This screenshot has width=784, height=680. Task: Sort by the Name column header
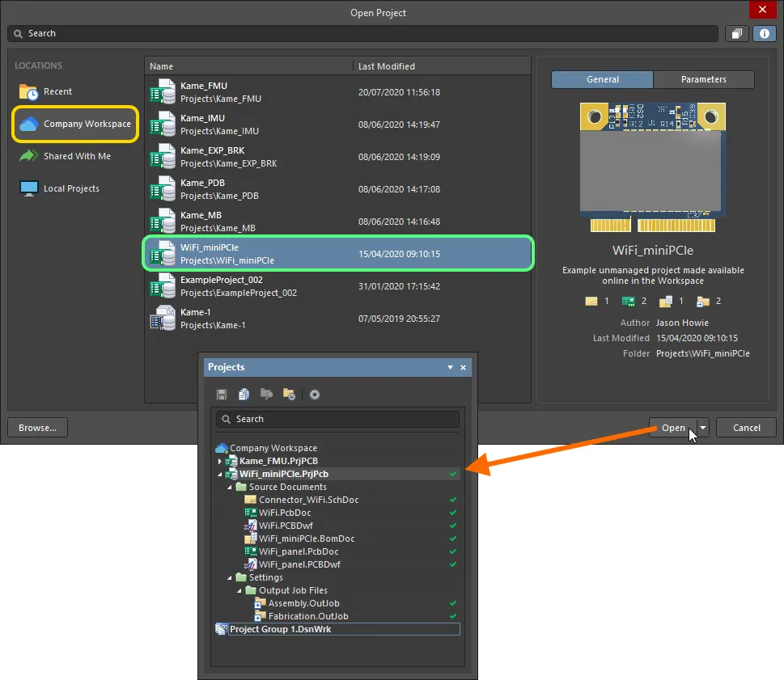point(249,66)
